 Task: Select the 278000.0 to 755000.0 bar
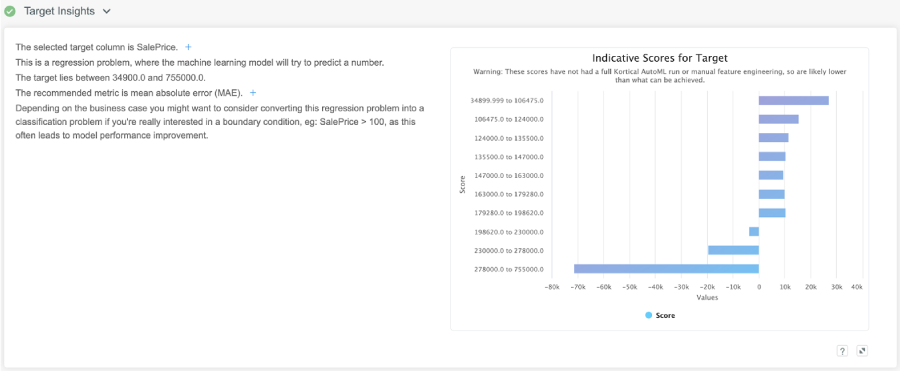coord(666,269)
